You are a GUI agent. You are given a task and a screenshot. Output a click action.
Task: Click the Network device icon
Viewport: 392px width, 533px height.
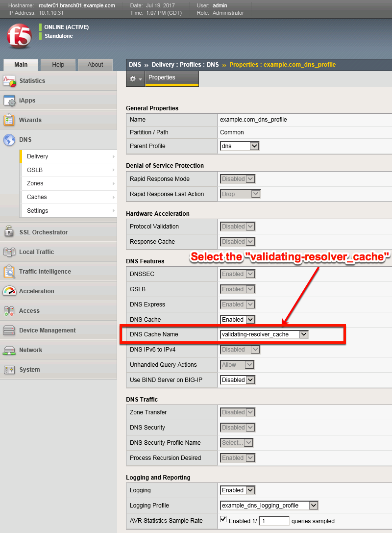click(9, 350)
